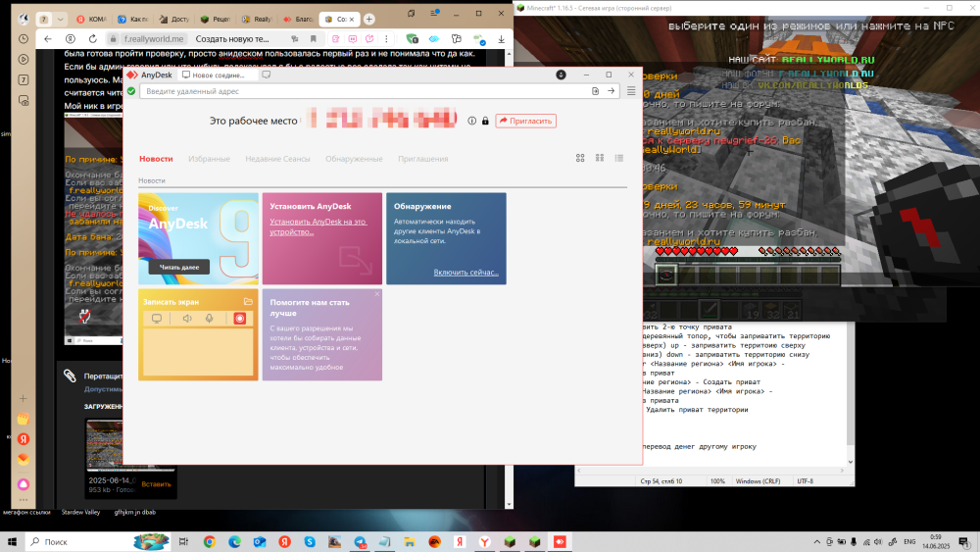This screenshot has height=552, width=980.
Task: Click browser back arrow
Action: 48,39
